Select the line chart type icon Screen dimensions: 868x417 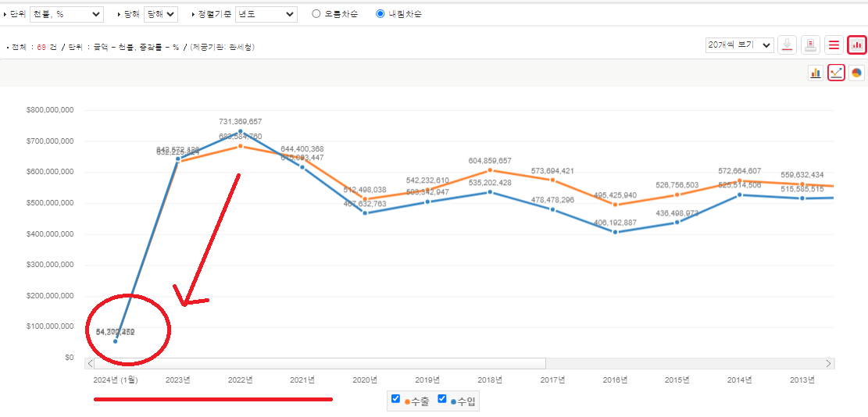click(x=836, y=73)
